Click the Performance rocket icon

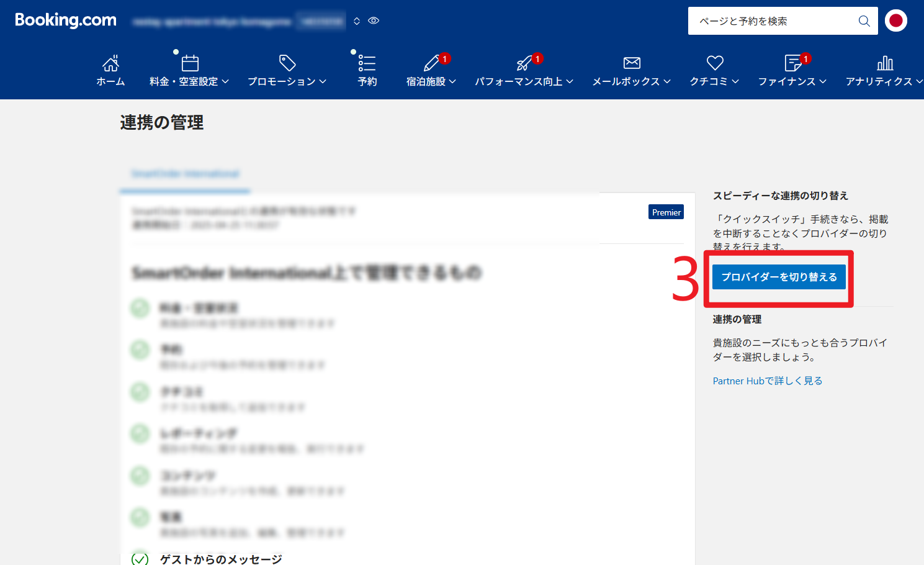point(524,63)
